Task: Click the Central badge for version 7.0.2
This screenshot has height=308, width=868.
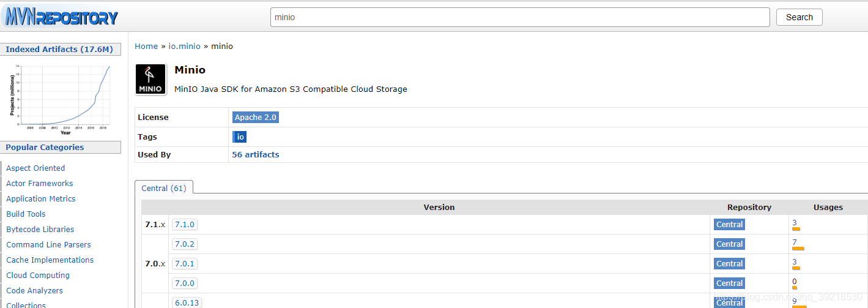Action: click(729, 244)
